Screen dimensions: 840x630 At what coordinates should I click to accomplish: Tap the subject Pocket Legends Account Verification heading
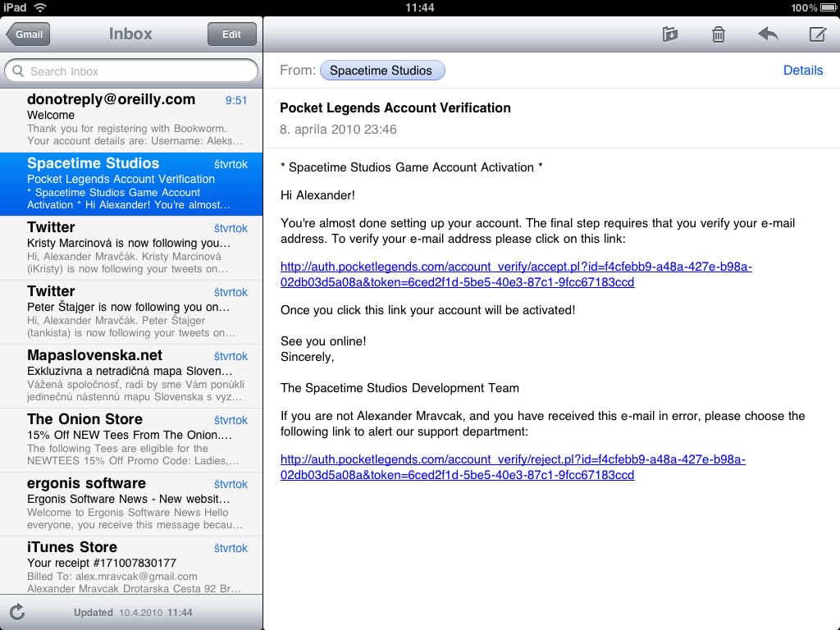click(x=395, y=107)
